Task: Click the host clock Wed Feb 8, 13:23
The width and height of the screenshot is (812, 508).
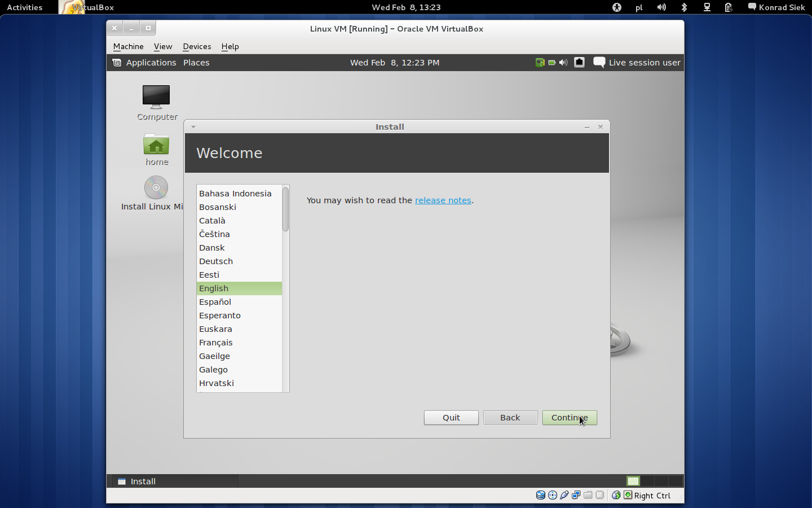Action: click(406, 7)
